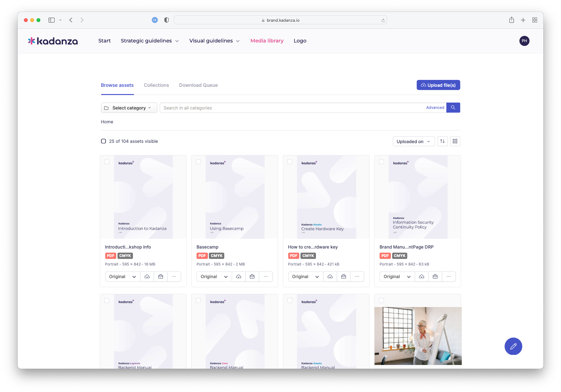
Task: Open Original format dropdown for Basecamp
Action: (x=214, y=277)
